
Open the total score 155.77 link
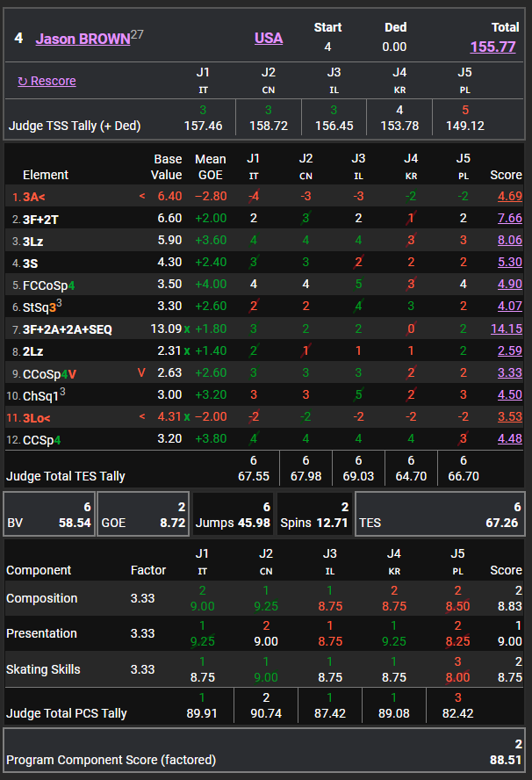tap(492, 47)
